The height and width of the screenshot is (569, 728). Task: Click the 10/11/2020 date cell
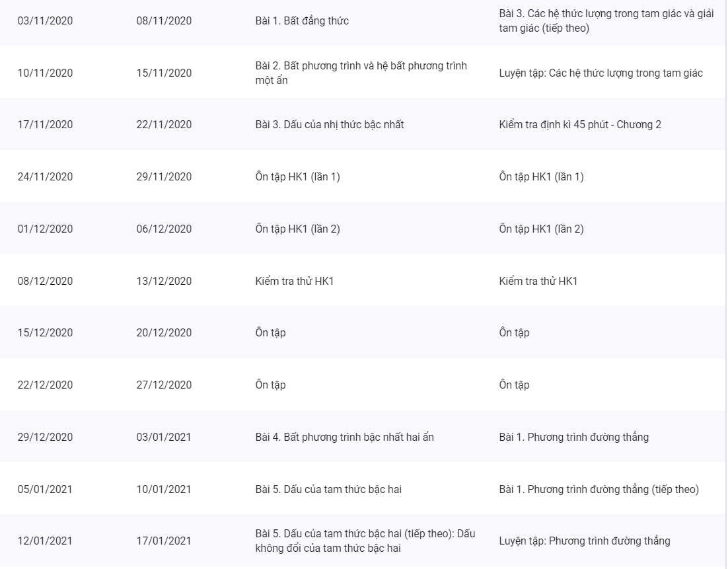click(x=45, y=73)
